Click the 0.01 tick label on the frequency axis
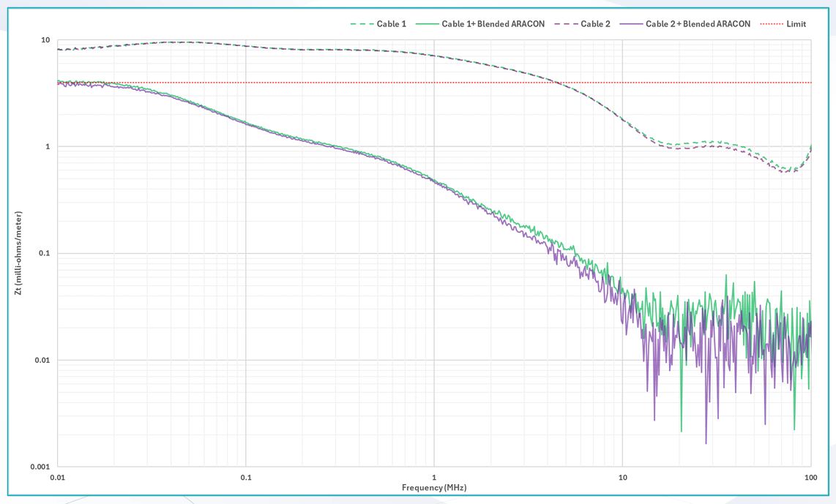Screen dimensions: 836x504 [x=57, y=478]
